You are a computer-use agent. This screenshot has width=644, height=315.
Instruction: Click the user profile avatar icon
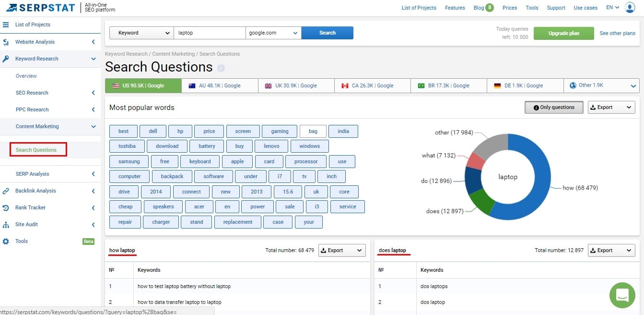(630, 8)
